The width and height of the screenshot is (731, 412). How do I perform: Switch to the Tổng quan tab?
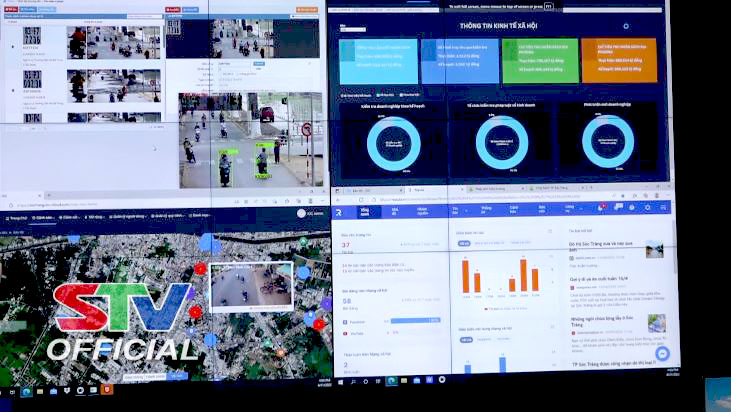[x=365, y=211]
